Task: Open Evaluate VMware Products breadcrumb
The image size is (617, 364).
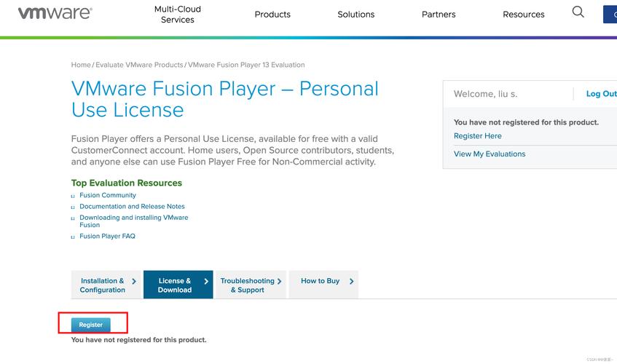Action: tap(139, 65)
